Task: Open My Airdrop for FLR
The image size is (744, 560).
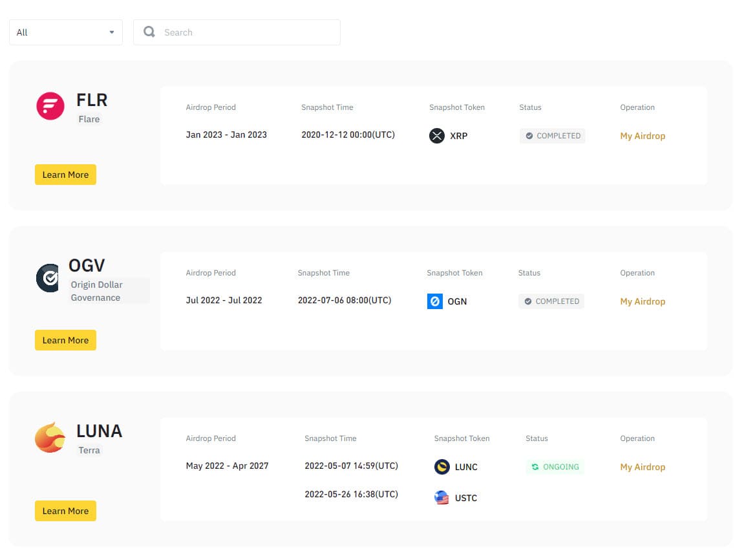Action: tap(643, 136)
